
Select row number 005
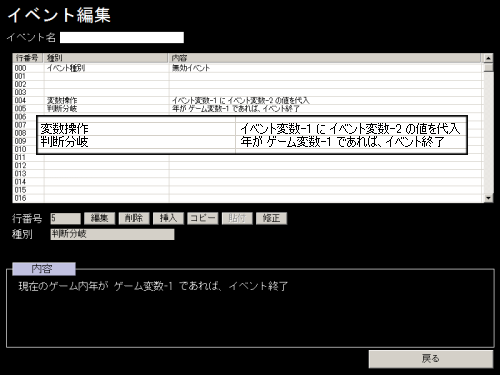pyautogui.click(x=20, y=109)
